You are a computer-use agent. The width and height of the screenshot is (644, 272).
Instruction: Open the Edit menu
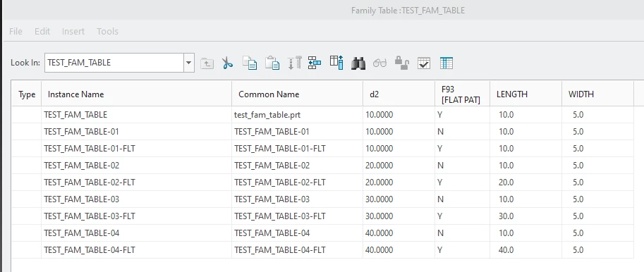click(x=42, y=31)
